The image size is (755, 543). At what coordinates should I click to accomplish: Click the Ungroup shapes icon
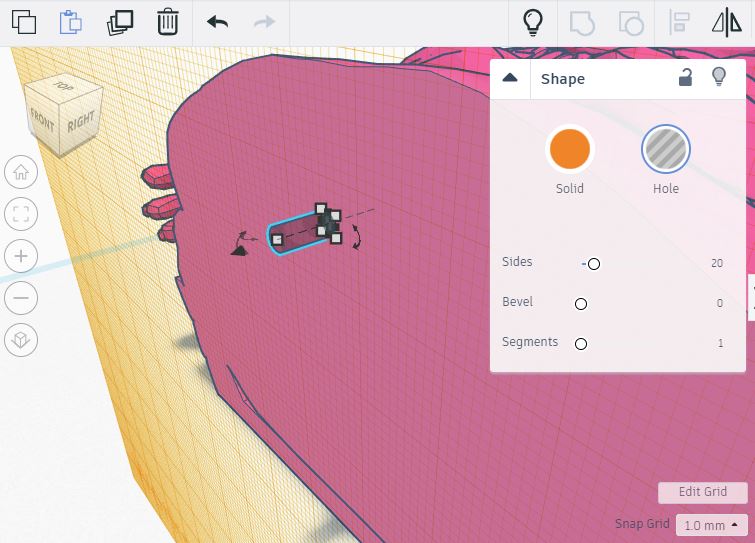pyautogui.click(x=631, y=23)
